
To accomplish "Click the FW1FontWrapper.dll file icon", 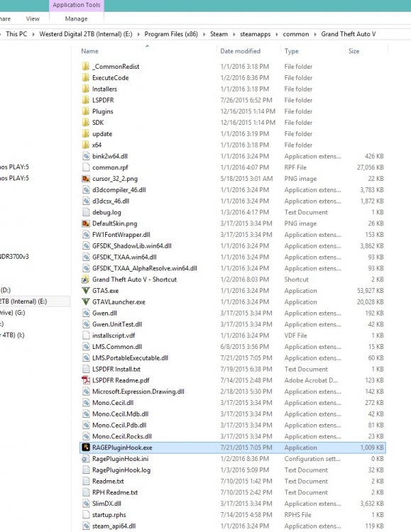I will 86,234.
